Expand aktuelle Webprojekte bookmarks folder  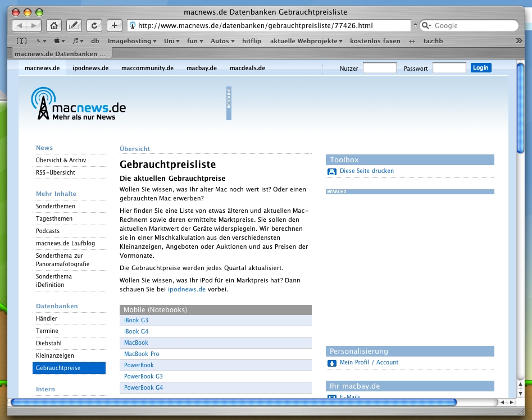[x=306, y=41]
